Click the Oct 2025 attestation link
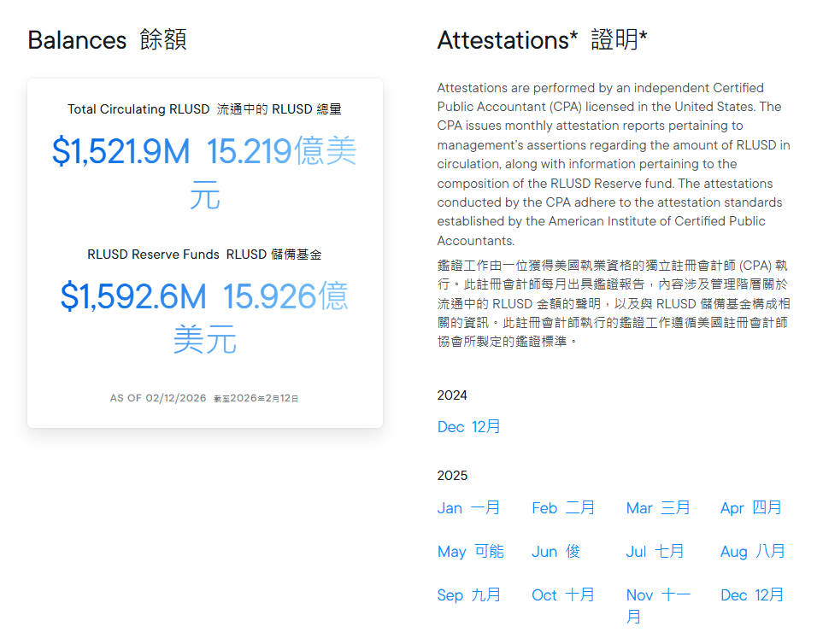The image size is (823, 644). (x=562, y=595)
